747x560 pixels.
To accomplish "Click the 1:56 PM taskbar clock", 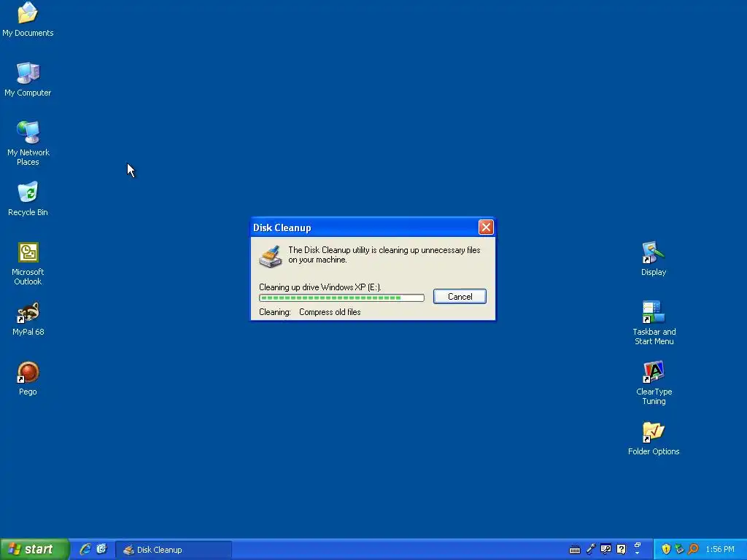I will 720,550.
